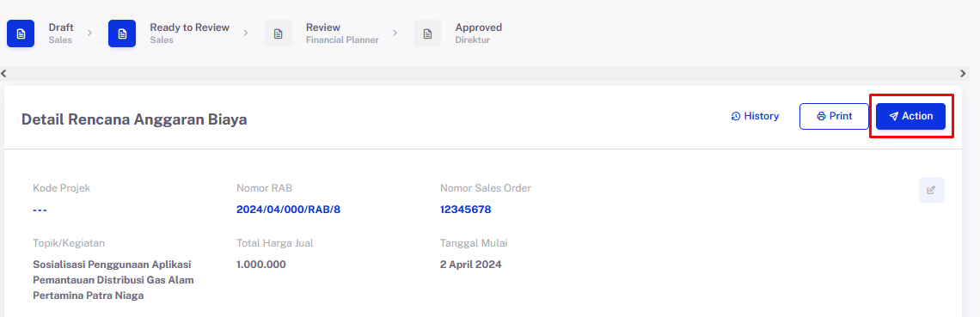
Task: Click the Print button
Action: pyautogui.click(x=834, y=116)
